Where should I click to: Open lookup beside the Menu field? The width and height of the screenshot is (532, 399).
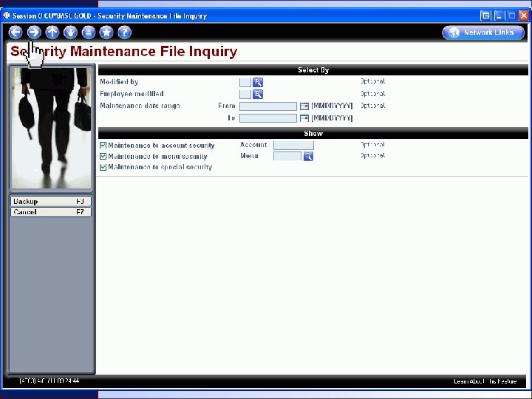coord(308,157)
